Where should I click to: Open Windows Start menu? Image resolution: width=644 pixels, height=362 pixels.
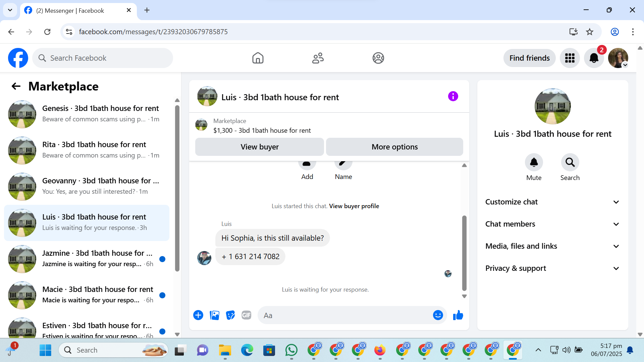[x=45, y=350]
